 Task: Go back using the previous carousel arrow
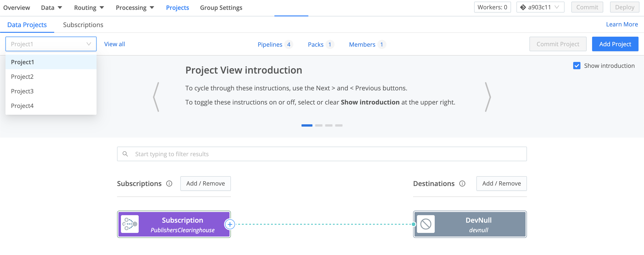[156, 97]
